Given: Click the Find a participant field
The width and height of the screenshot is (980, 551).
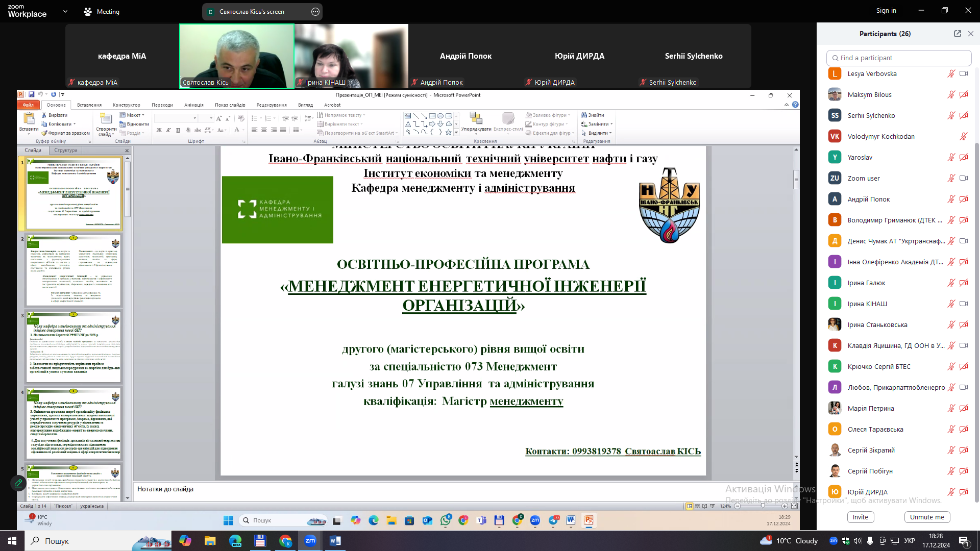Looking at the screenshot, I should click(899, 58).
